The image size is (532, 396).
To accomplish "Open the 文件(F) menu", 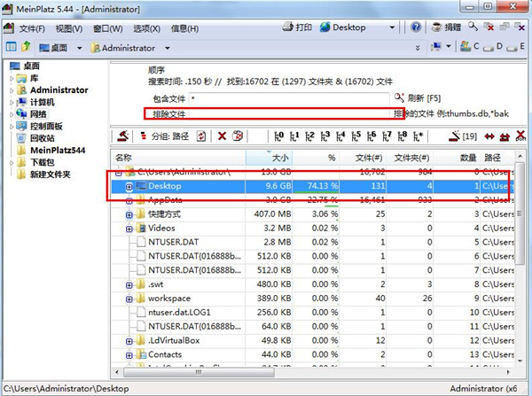I will tap(32, 27).
